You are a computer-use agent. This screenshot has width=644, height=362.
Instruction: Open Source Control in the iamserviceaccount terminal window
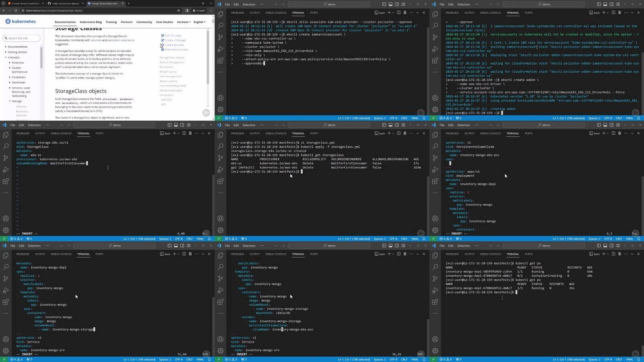221,37
